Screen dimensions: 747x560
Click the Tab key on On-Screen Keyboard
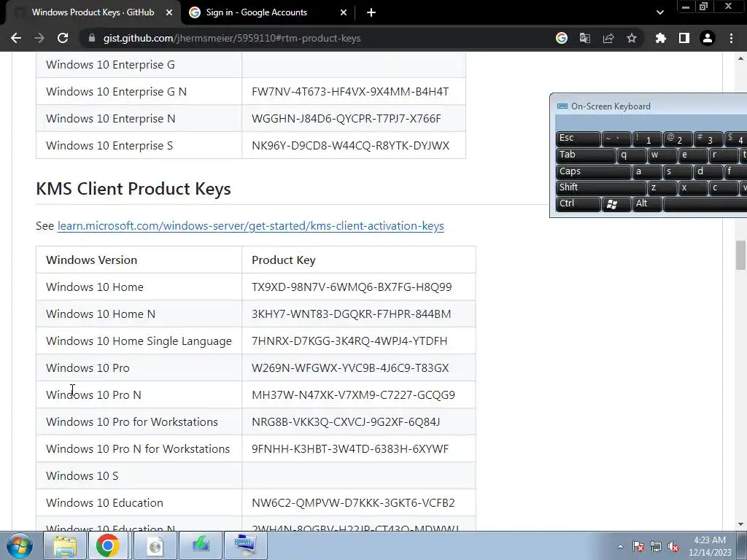[586, 155]
